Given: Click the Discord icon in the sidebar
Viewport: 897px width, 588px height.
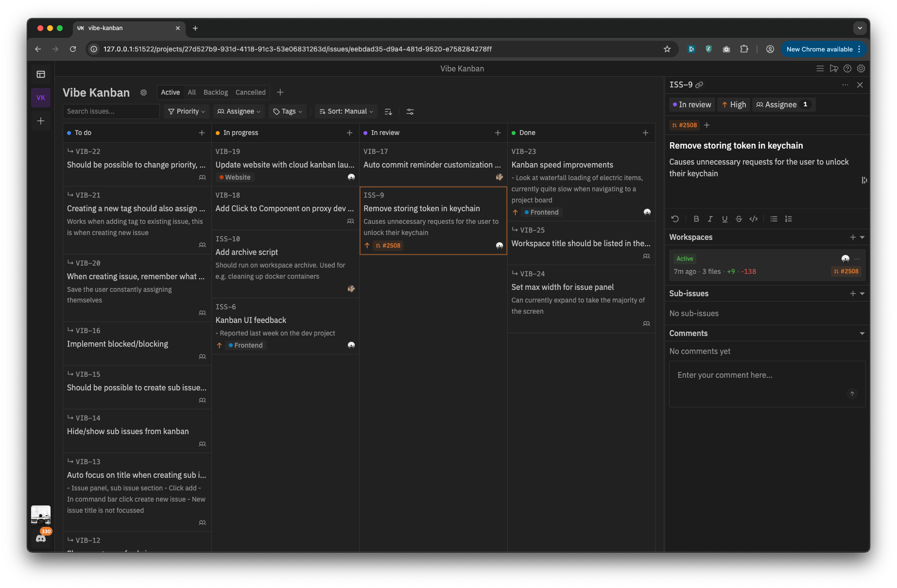Looking at the screenshot, I should [41, 538].
